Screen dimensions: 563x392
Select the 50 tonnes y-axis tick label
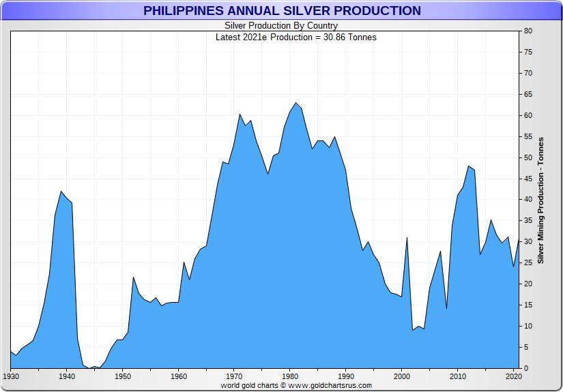click(528, 157)
